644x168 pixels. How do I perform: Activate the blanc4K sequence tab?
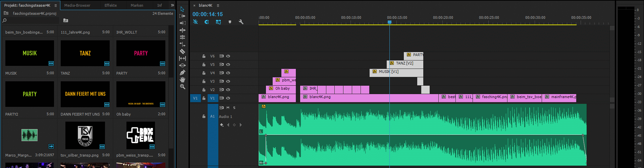pos(205,5)
